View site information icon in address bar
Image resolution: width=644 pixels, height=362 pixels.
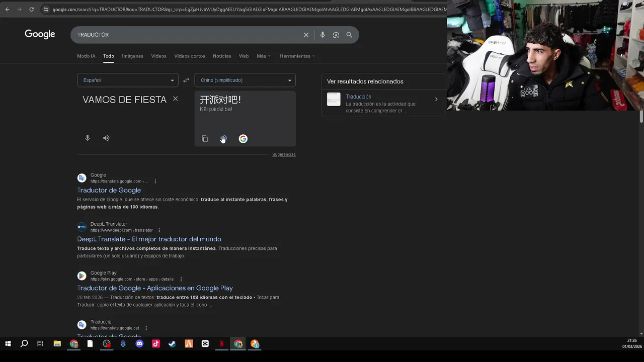click(46, 9)
